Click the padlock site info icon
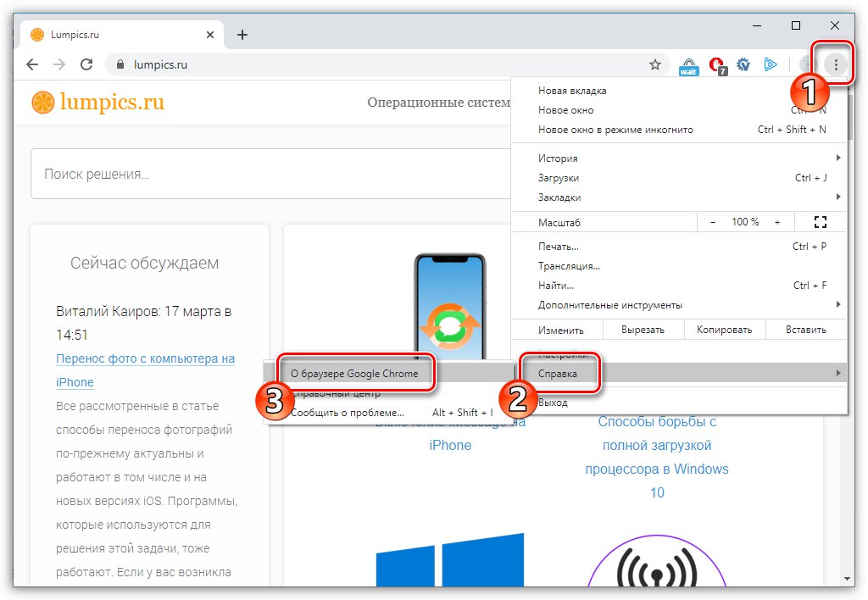 click(120, 64)
